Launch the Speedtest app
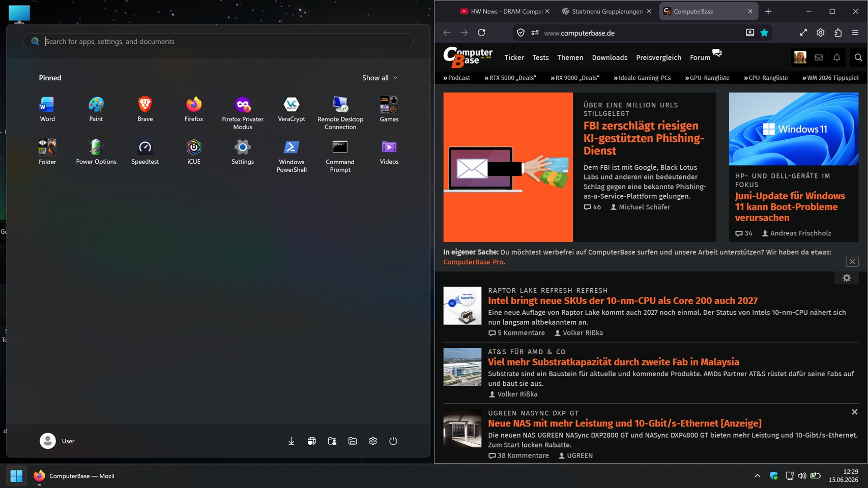Viewport: 868px width, 488px height. [x=145, y=151]
